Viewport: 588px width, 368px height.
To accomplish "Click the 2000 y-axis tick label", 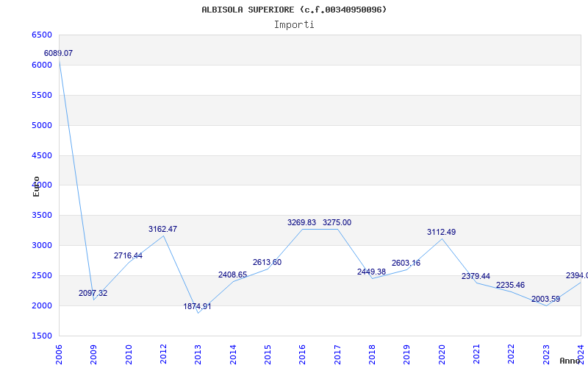I will [x=42, y=305].
